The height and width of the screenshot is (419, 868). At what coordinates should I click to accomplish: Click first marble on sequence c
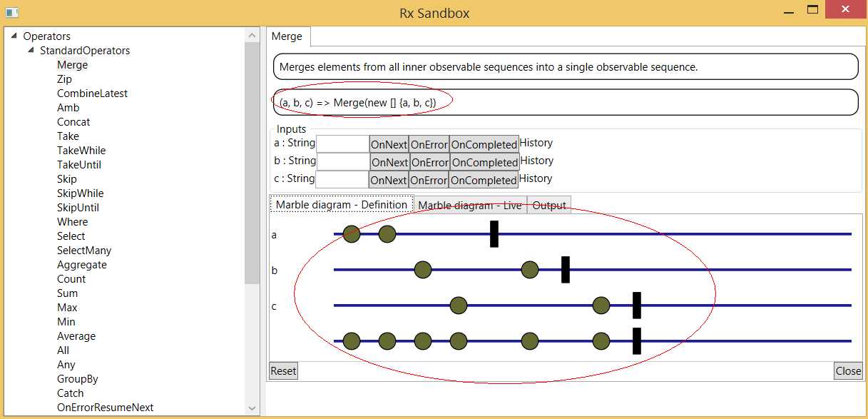459,306
